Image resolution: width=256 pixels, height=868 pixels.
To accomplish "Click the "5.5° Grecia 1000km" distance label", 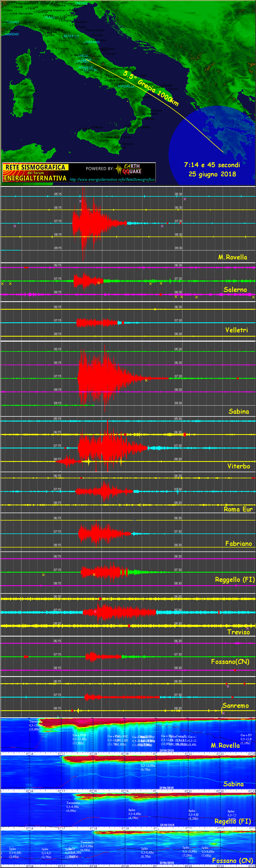I will [x=151, y=88].
